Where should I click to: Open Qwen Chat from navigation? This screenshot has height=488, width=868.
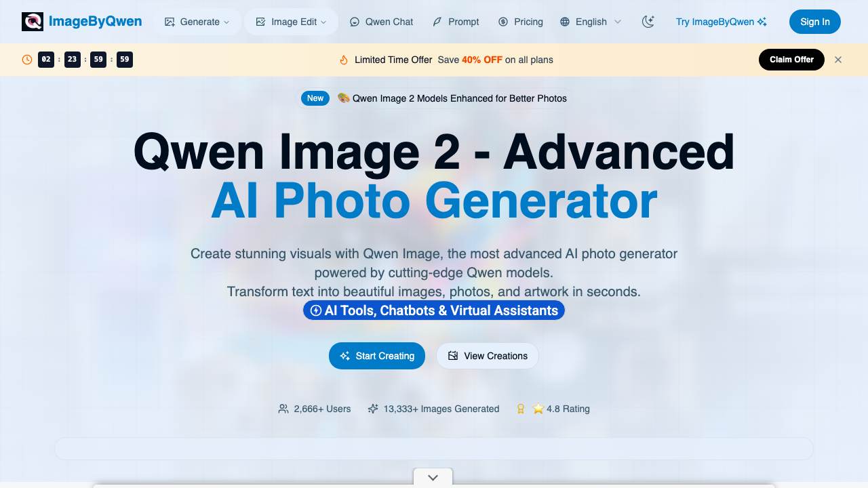pyautogui.click(x=381, y=22)
